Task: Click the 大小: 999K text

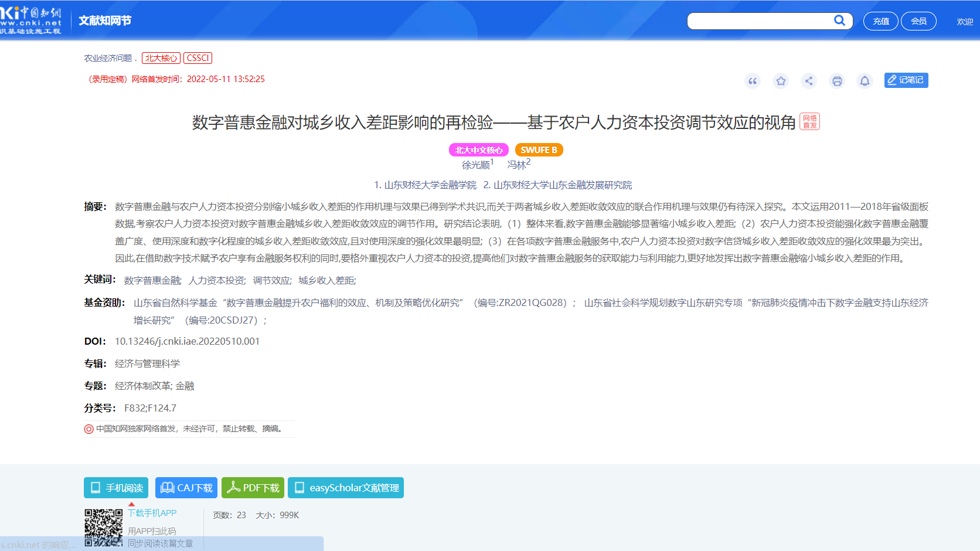Action: pos(277,515)
